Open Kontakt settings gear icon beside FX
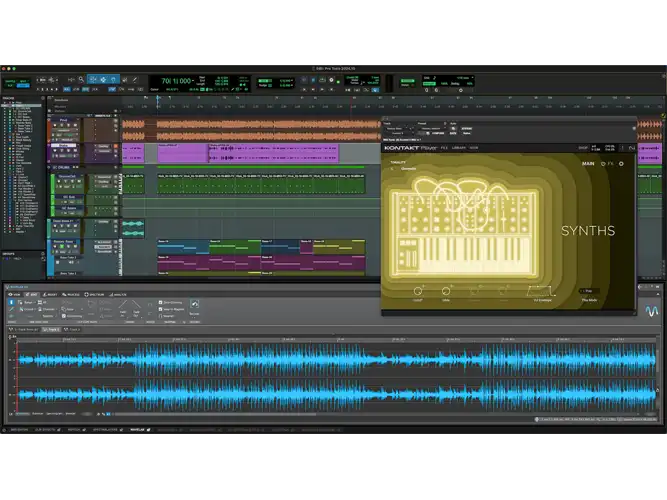 tap(621, 164)
